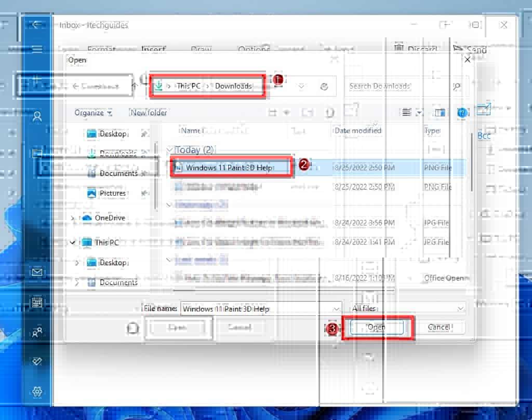Image resolution: width=532 pixels, height=420 pixels.
Task: Switch to Mail envelope icon in sidebar
Action: (x=37, y=272)
